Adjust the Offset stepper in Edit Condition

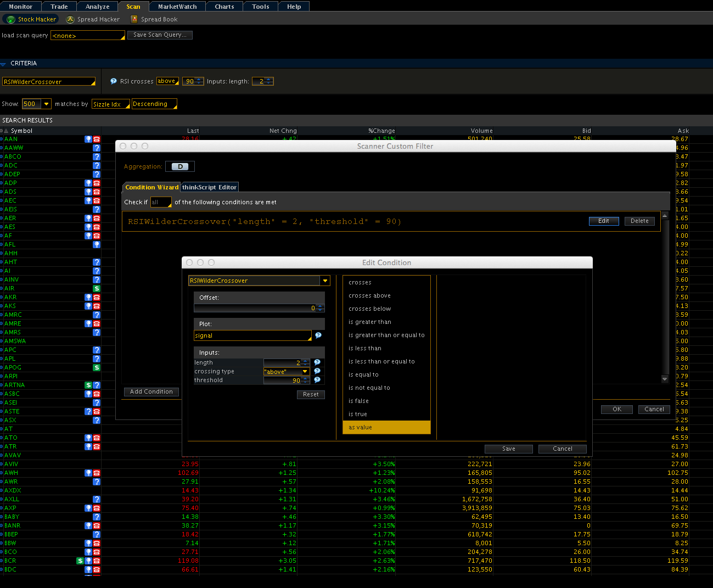320,308
